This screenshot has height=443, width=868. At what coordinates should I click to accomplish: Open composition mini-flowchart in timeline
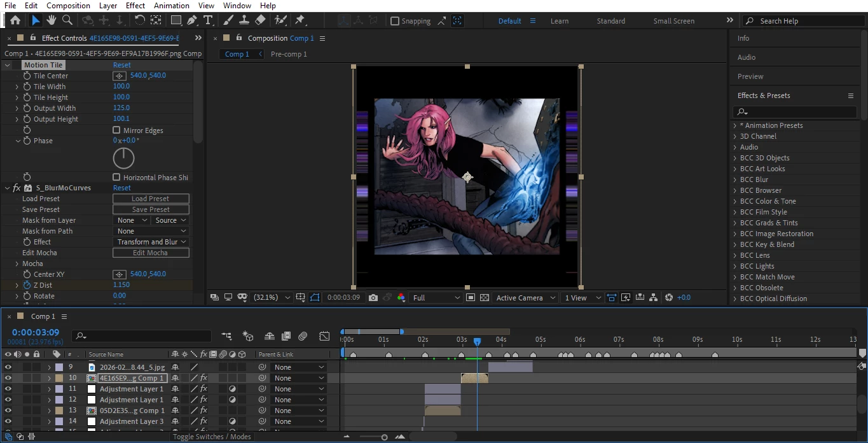tap(226, 336)
